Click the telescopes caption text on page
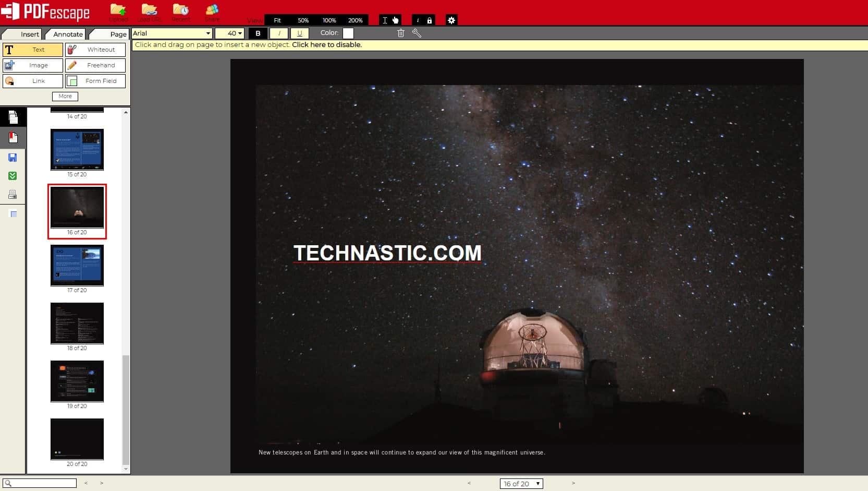The image size is (868, 491). tap(402, 452)
